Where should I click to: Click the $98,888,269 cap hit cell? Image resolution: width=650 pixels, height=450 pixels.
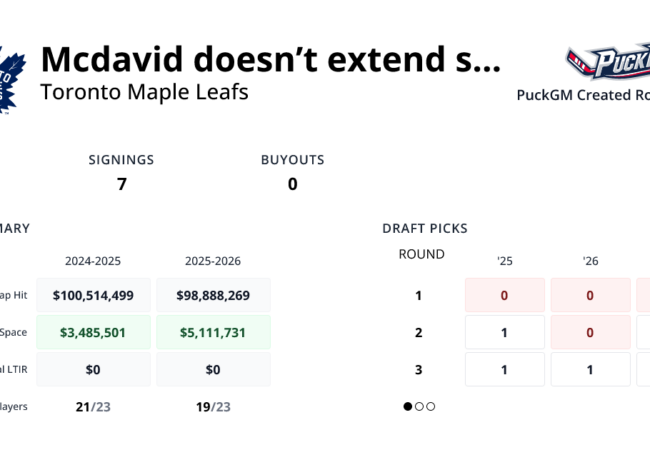213,295
